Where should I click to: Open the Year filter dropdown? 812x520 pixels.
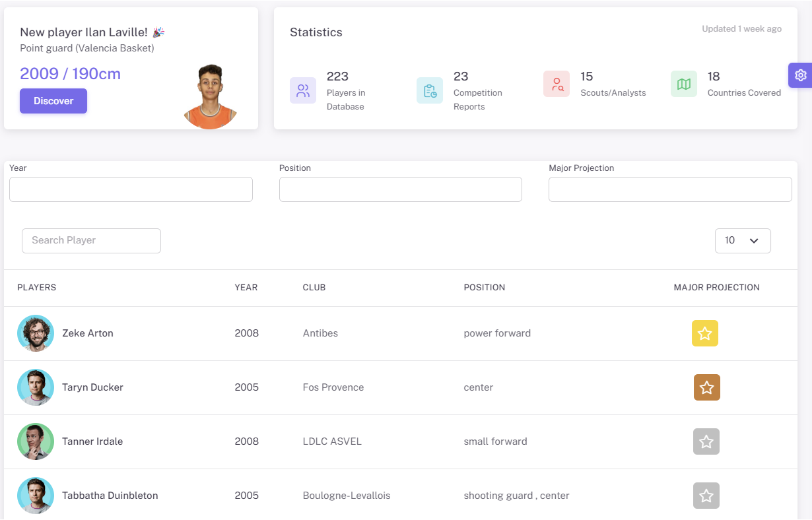point(131,189)
